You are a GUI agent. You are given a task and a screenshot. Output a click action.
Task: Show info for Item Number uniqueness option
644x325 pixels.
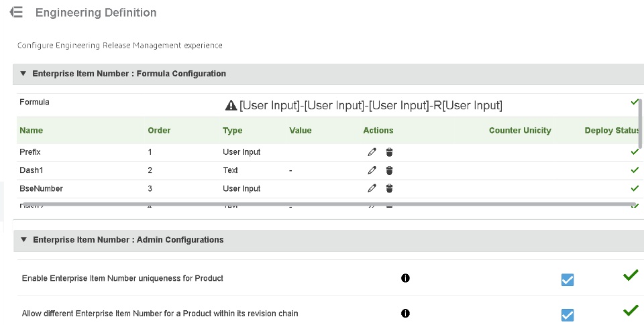[405, 278]
